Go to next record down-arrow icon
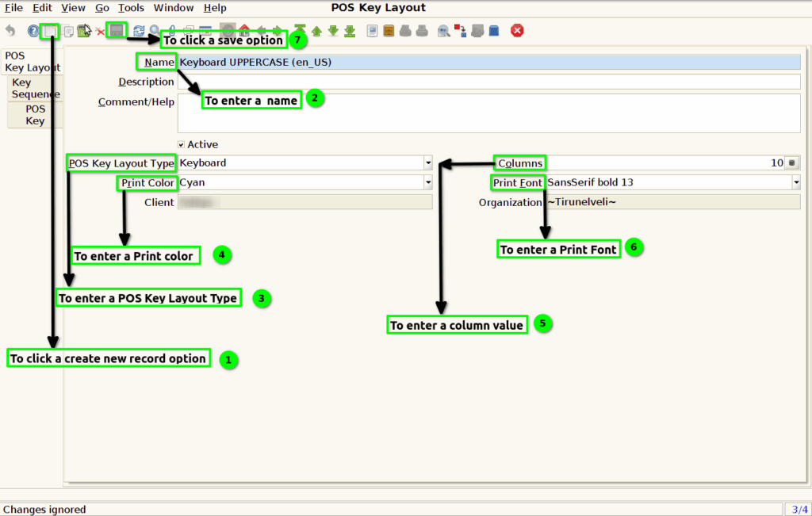This screenshot has width=812, height=516. pyautogui.click(x=333, y=31)
